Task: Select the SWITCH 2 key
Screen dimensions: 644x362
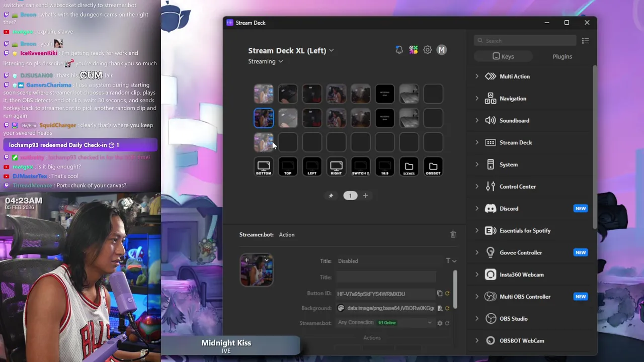Action: [x=360, y=167]
